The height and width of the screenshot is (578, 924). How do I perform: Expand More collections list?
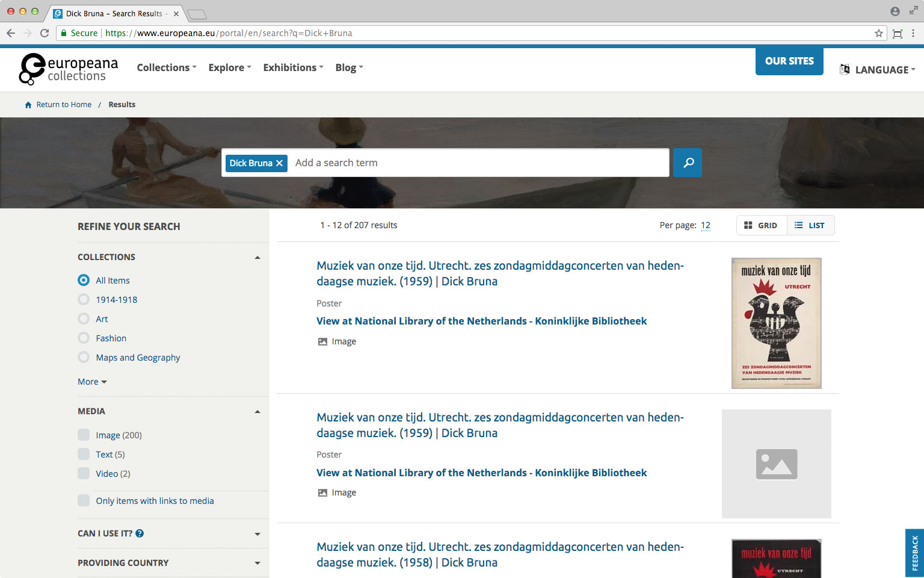[92, 382]
